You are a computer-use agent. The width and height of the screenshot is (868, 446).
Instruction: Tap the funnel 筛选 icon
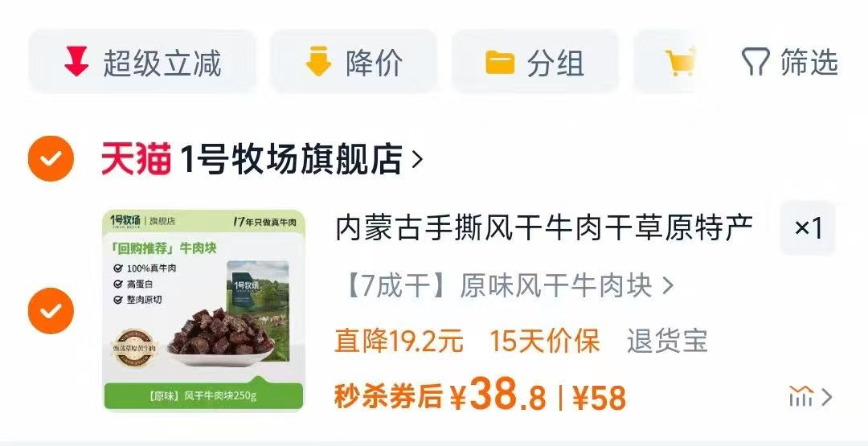(755, 61)
